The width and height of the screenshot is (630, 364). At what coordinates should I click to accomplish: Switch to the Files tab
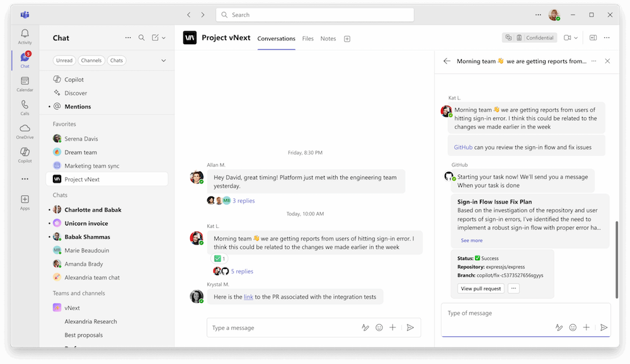(307, 38)
